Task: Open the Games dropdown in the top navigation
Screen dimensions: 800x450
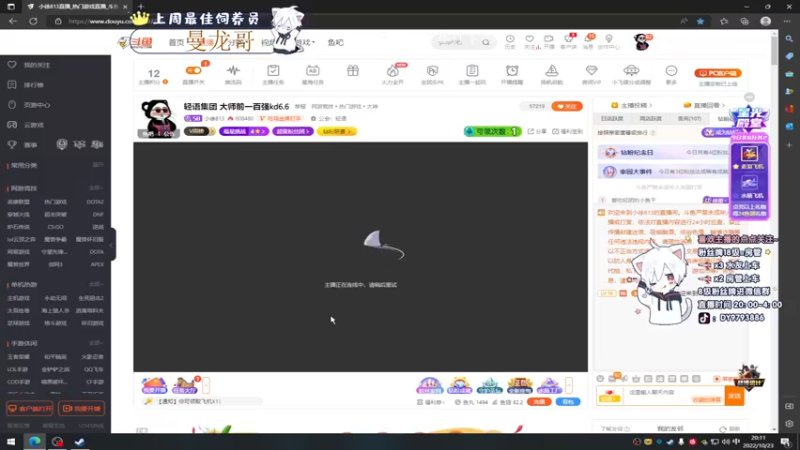Action: (x=305, y=42)
